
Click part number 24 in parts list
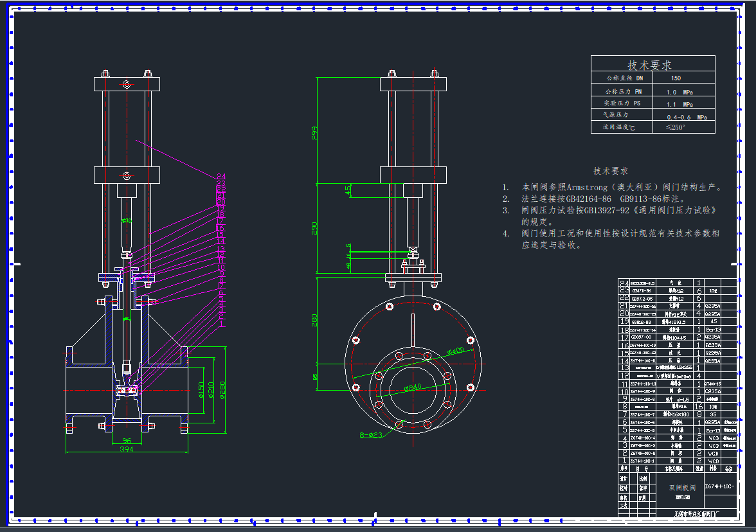623,283
